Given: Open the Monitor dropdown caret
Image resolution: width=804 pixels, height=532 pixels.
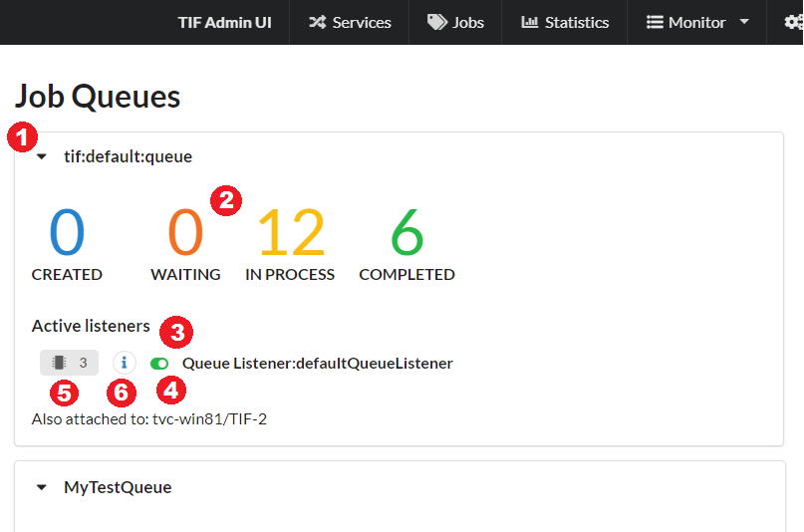Looking at the screenshot, I should point(744,22).
